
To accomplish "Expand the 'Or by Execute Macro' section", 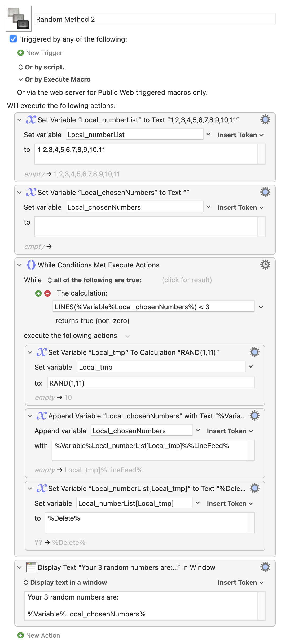I will pos(20,79).
